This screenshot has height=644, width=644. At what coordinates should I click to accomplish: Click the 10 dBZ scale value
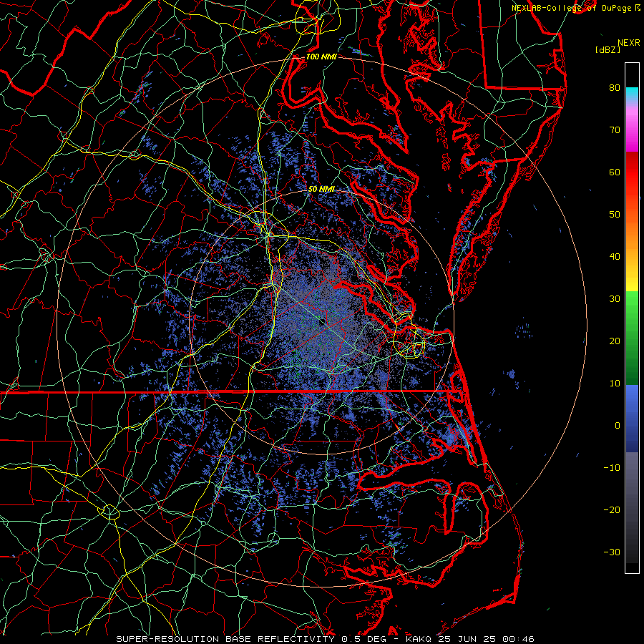(615, 384)
